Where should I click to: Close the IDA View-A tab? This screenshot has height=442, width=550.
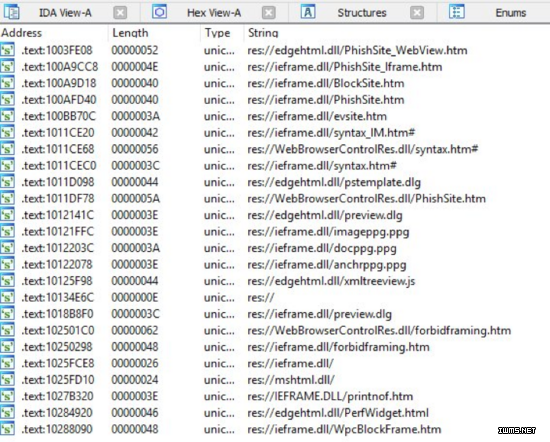point(120,13)
